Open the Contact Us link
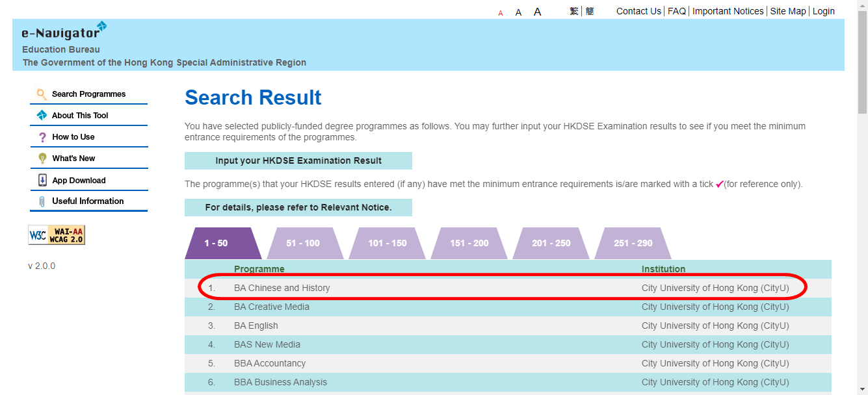Screen dimensions: 868x395 pyautogui.click(x=638, y=11)
